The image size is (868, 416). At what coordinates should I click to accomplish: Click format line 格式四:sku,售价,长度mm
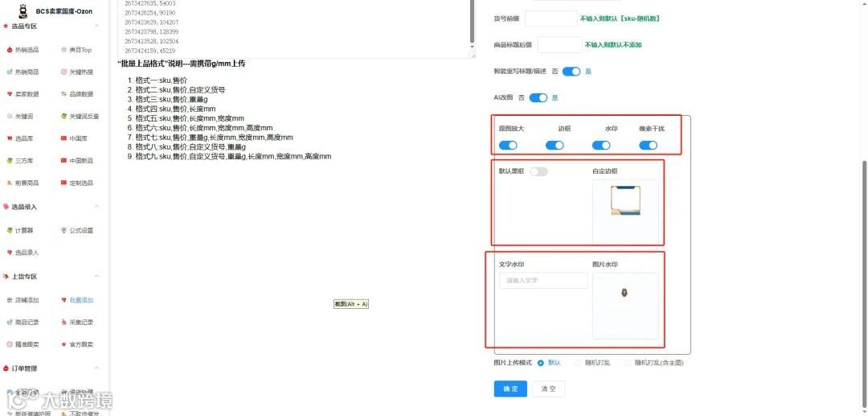175,109
